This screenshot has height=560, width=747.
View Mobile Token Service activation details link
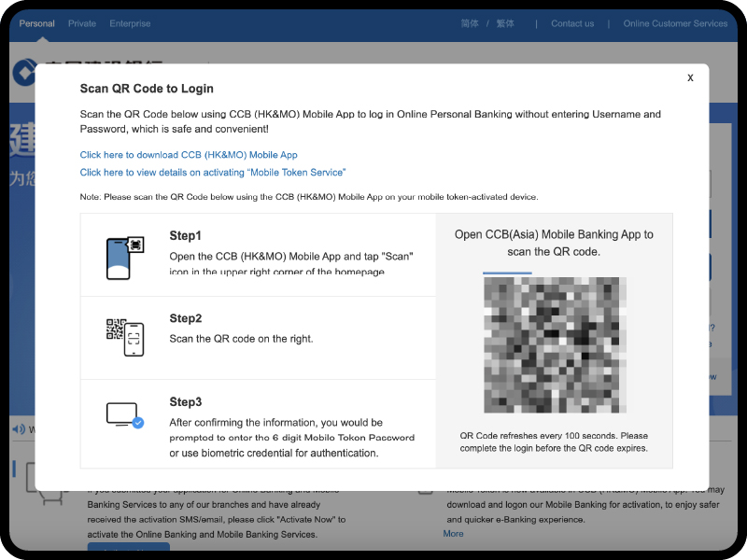(x=213, y=173)
